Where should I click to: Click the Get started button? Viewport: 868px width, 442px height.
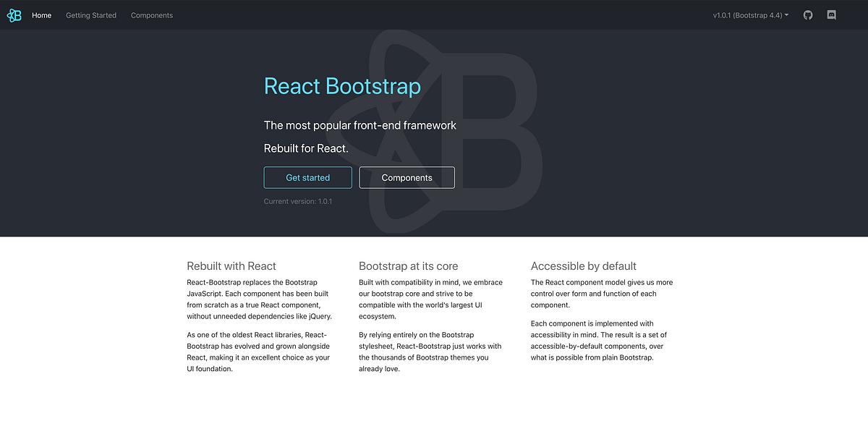(x=307, y=177)
